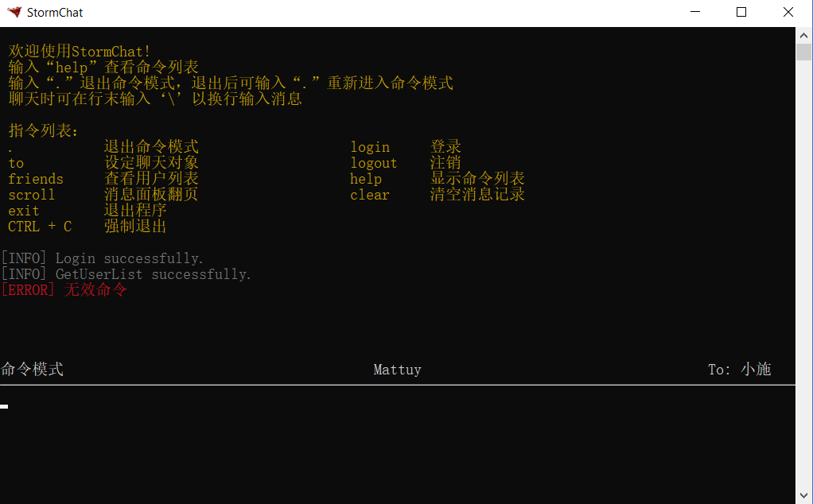The image size is (813, 504).
Task: Click the Login successfully info line
Action: [x=102, y=258]
